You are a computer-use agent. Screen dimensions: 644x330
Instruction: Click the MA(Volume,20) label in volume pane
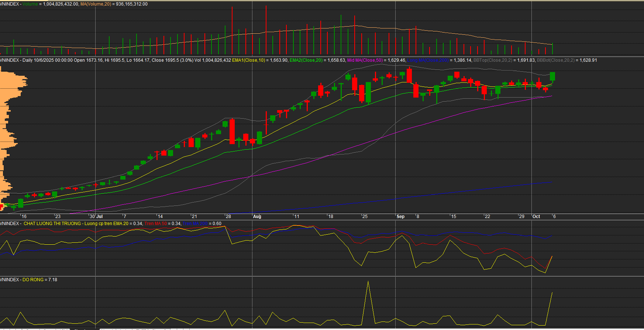96,4
